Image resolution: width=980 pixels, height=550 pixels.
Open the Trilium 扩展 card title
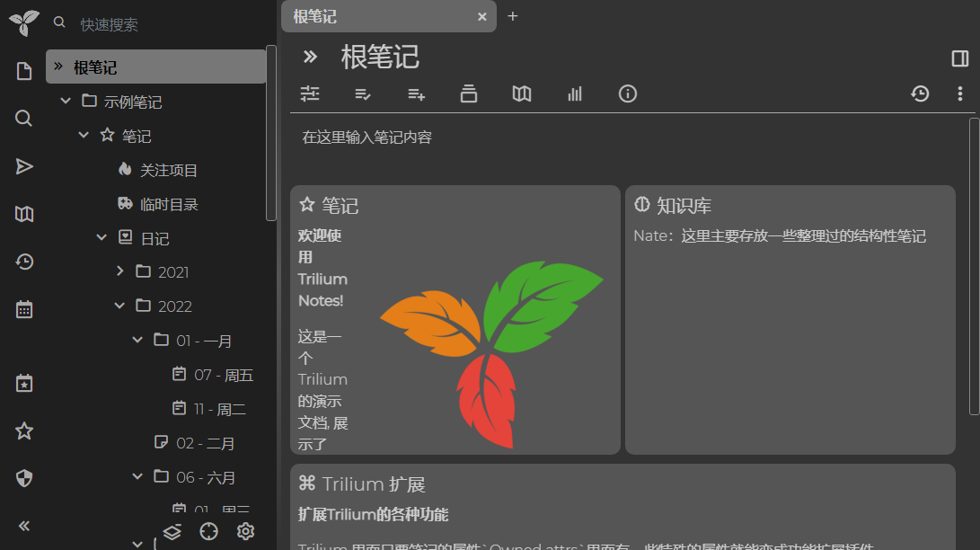(374, 484)
